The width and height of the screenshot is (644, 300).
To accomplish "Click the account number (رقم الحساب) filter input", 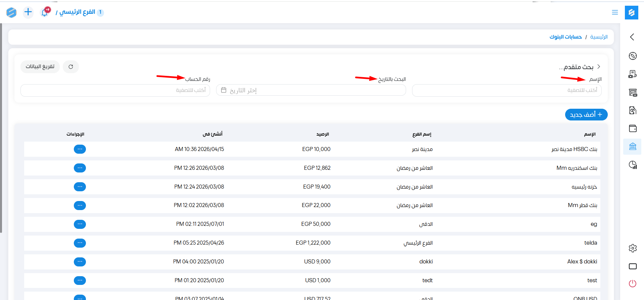I will (x=115, y=90).
